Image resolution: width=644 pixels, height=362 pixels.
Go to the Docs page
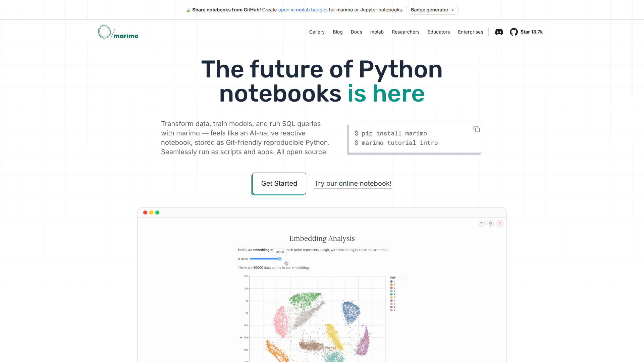click(356, 32)
